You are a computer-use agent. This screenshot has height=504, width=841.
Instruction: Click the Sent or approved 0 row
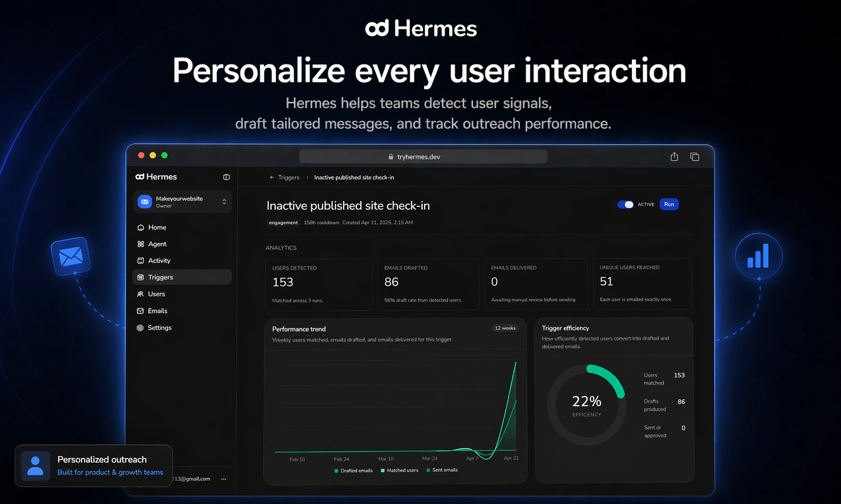664,431
